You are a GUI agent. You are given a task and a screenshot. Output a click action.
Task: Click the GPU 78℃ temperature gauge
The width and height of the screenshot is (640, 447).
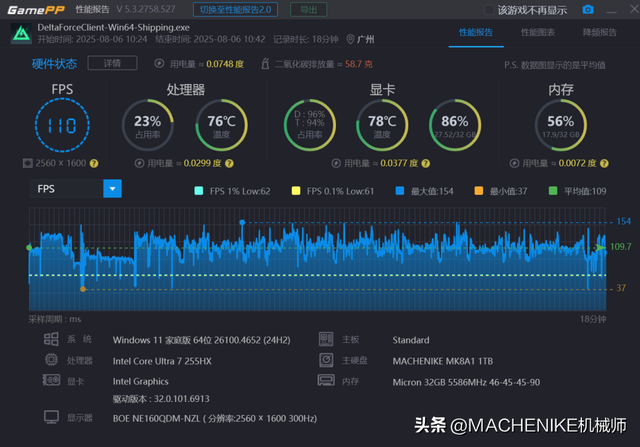tap(382, 125)
